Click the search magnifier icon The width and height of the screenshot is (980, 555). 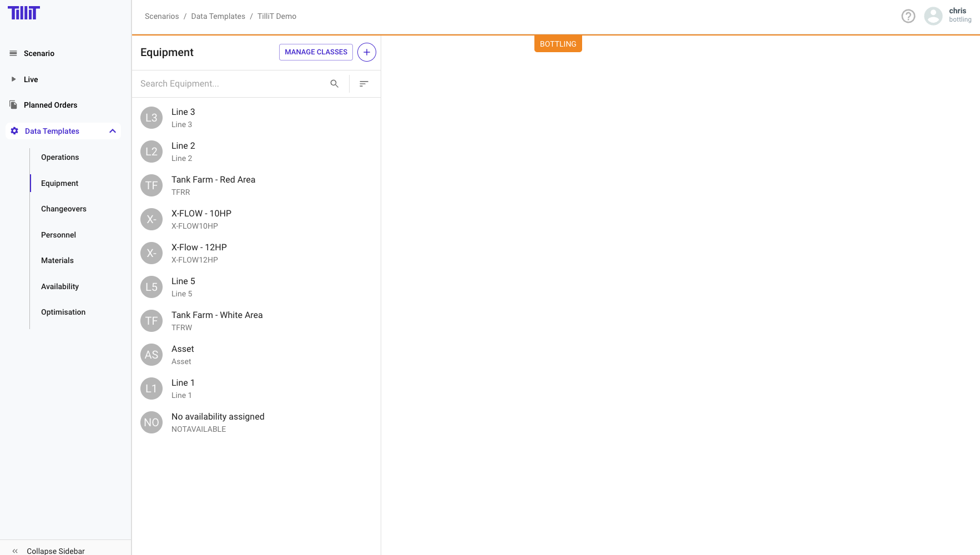click(x=334, y=84)
